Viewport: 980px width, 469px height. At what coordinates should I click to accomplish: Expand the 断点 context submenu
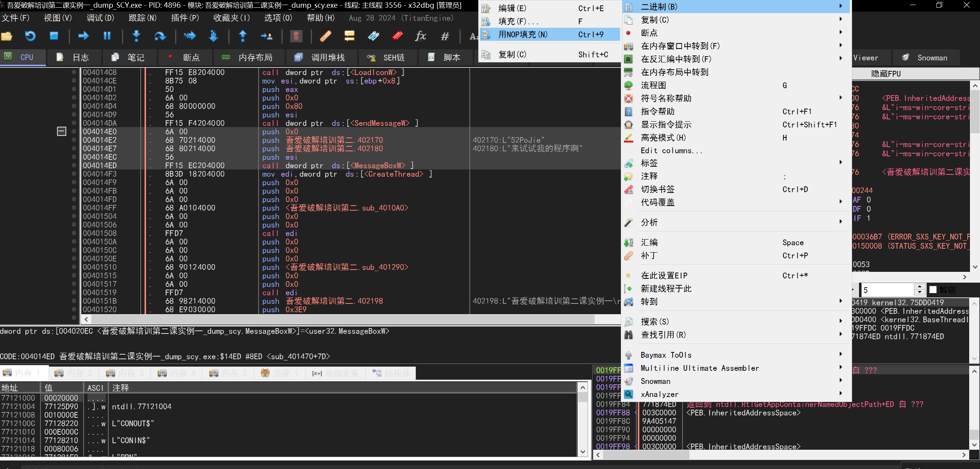coord(736,33)
